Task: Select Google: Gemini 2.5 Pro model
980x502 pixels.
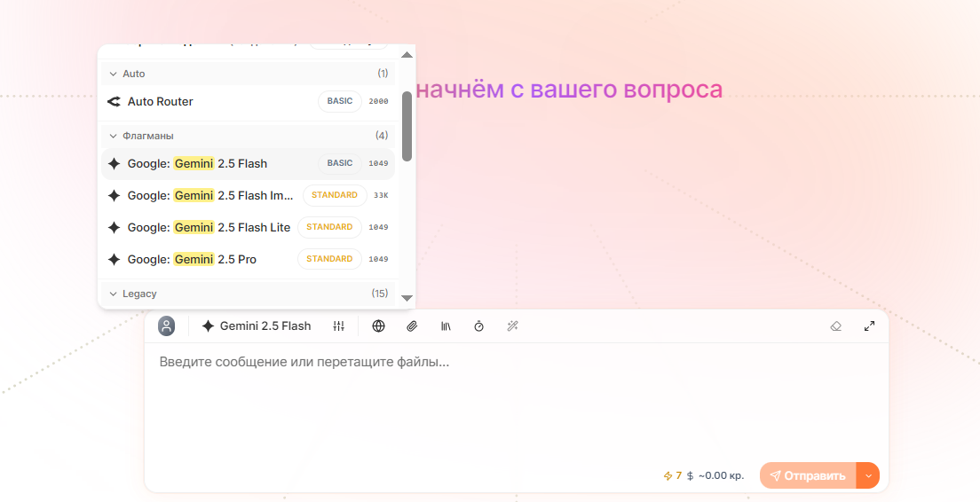Action: [249, 259]
